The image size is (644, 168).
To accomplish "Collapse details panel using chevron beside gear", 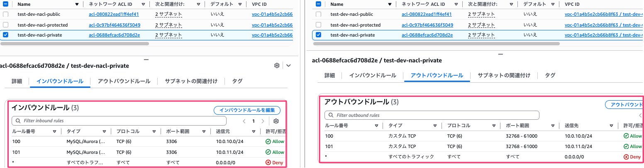I will pos(289,66).
